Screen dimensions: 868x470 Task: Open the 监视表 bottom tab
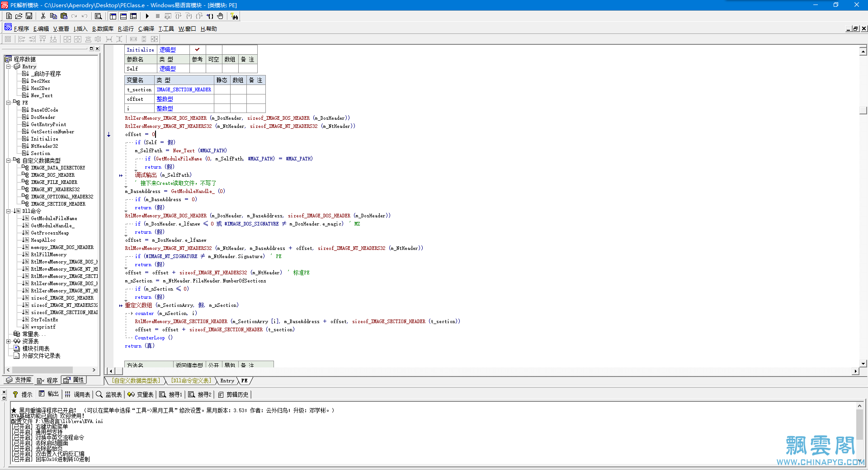click(x=109, y=395)
